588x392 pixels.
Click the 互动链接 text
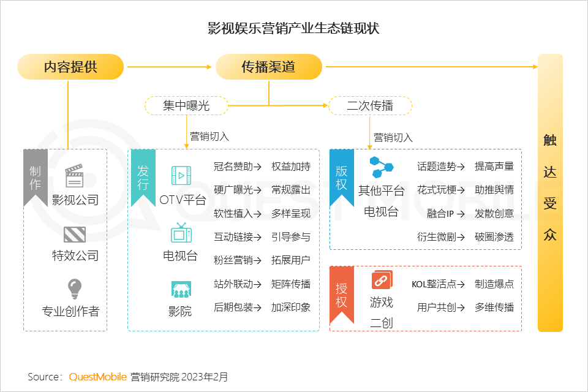tap(233, 236)
